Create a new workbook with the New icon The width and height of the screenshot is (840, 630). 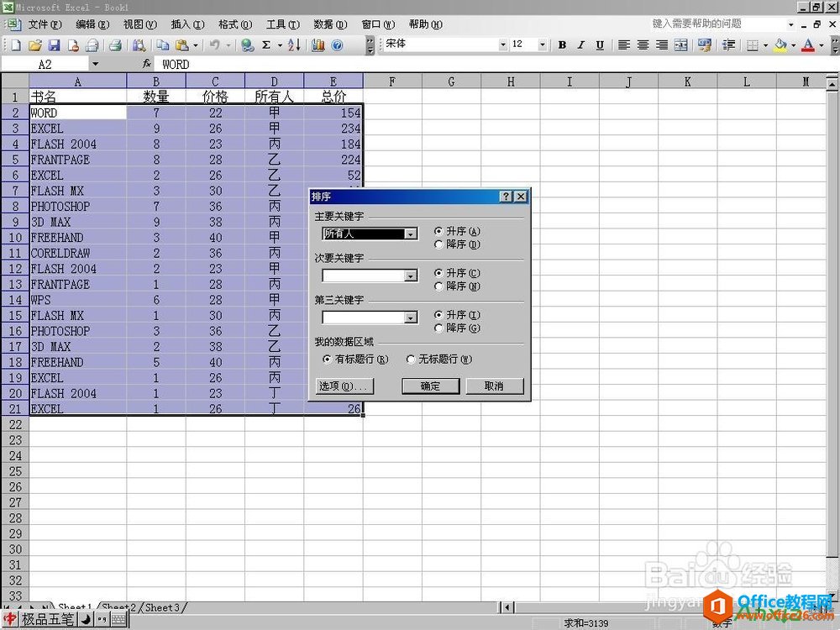click(x=16, y=45)
